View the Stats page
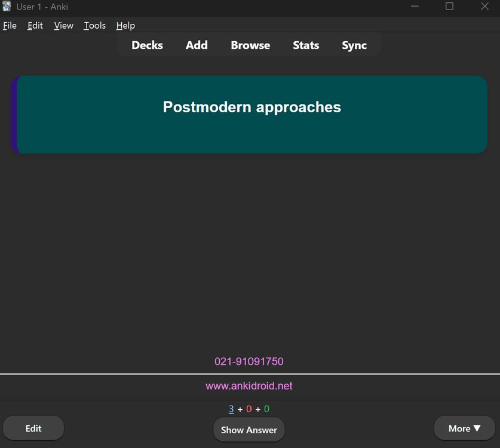The height and width of the screenshot is (448, 500). coord(306,45)
